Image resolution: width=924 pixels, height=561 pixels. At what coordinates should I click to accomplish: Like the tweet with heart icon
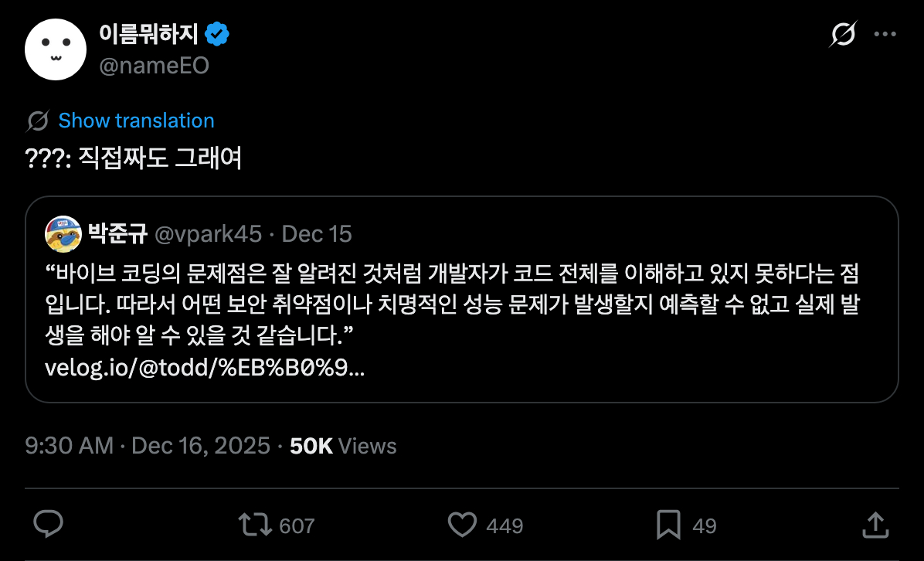click(463, 525)
